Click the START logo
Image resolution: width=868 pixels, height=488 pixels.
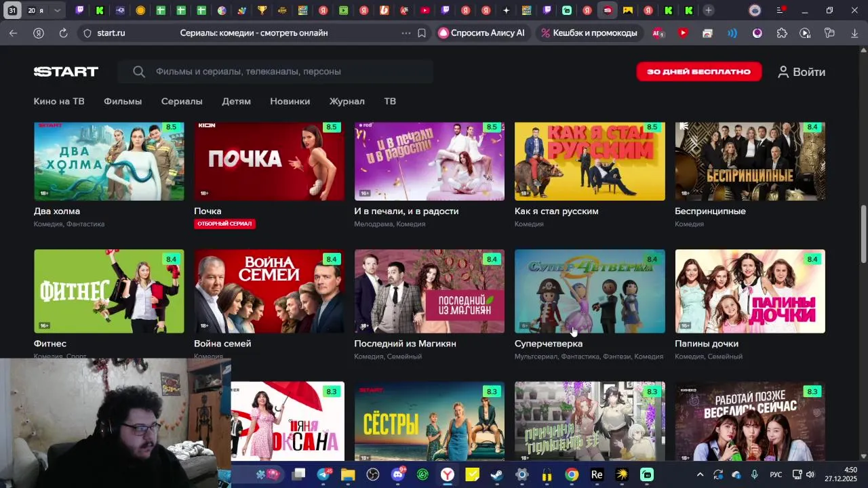pyautogui.click(x=66, y=72)
